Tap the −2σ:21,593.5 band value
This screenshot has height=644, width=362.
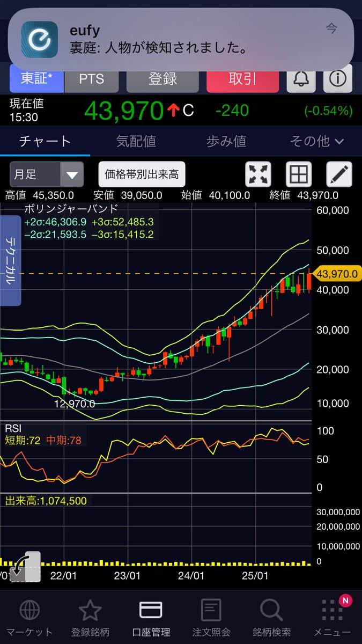pyautogui.click(x=55, y=235)
